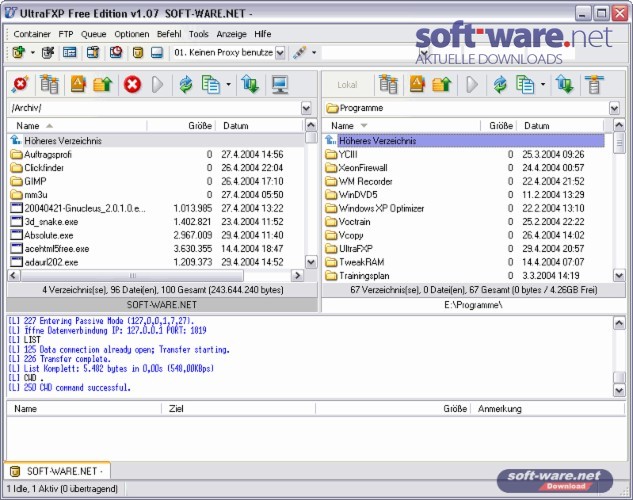This screenshot has width=633, height=500.
Task: Click the new container icon with green plus
Action: tap(18, 52)
